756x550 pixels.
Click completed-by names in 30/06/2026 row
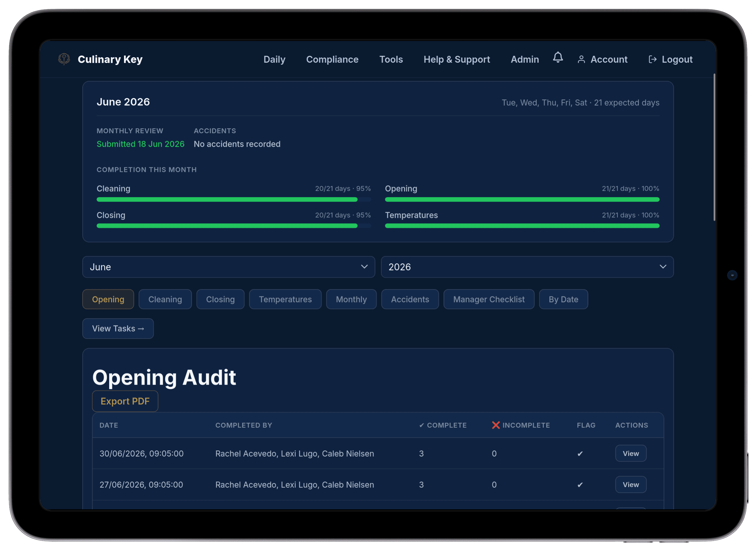(x=295, y=454)
